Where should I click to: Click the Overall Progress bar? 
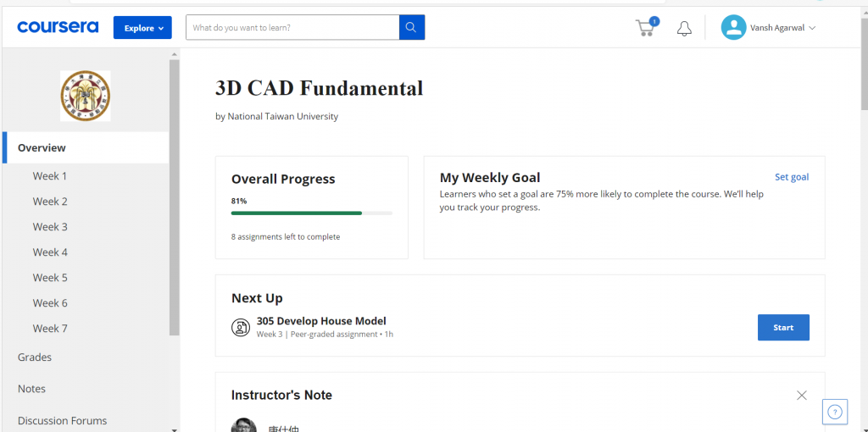312,213
